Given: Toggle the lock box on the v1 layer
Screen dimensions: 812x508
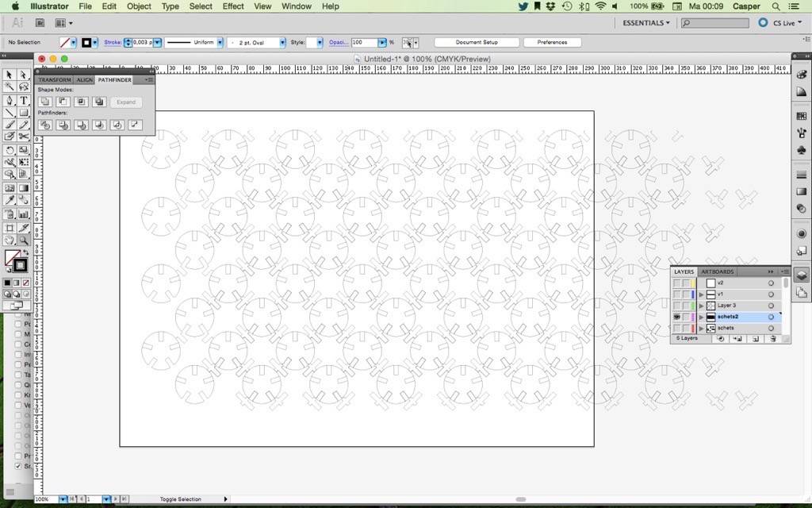Looking at the screenshot, I should [x=686, y=294].
